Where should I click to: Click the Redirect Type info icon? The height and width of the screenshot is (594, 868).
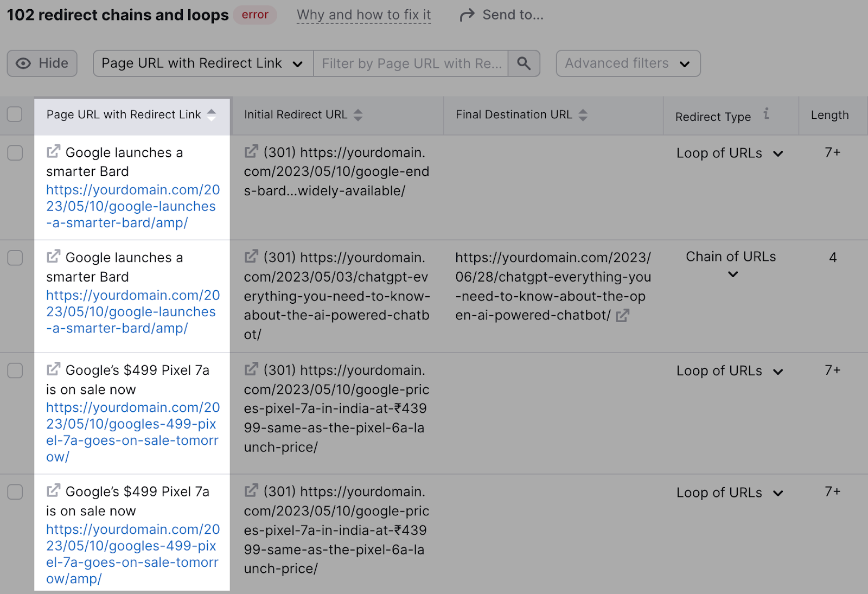766,114
